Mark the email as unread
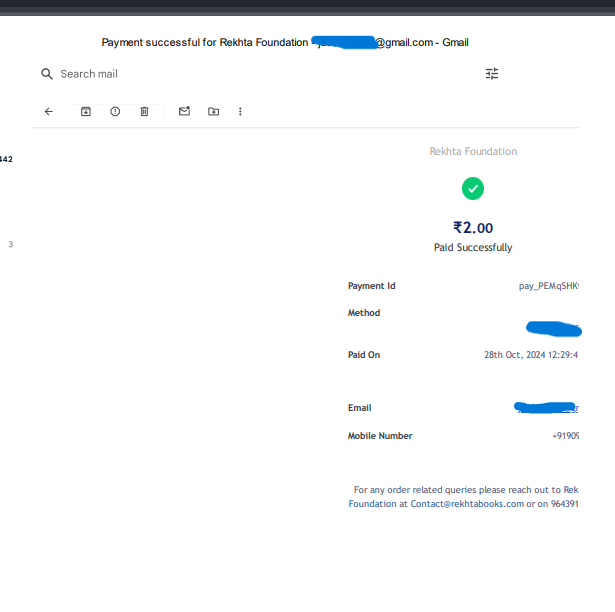Viewport: 615px width, 612px height. point(184,111)
